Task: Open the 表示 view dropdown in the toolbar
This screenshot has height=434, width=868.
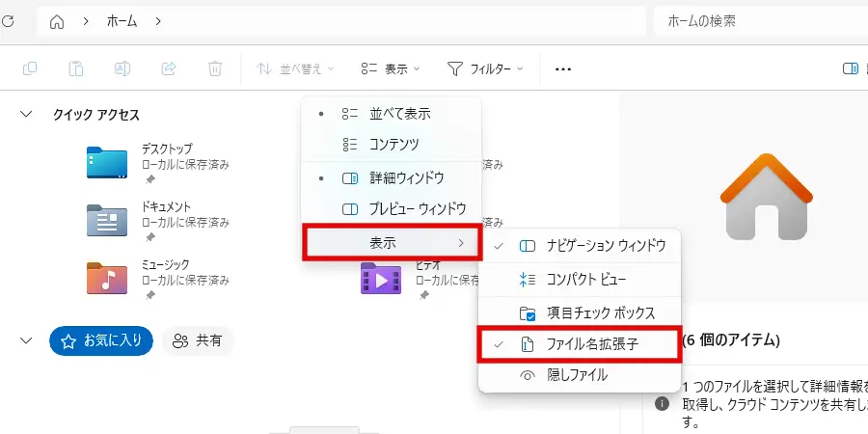Action: [x=391, y=69]
